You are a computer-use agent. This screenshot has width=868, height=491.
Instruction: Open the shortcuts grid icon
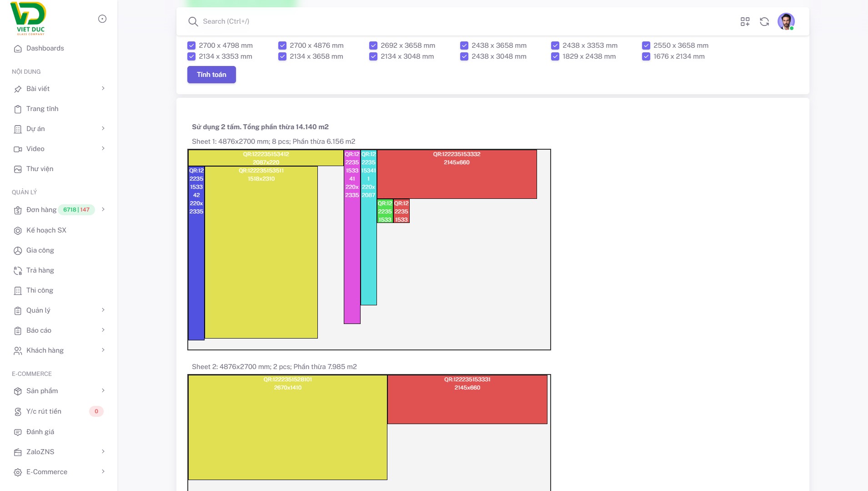coord(745,21)
